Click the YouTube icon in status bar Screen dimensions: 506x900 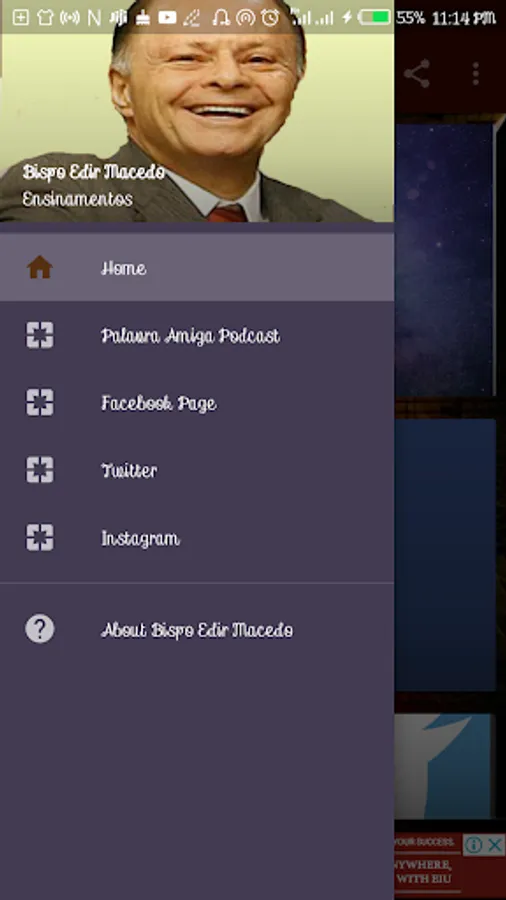pos(167,18)
